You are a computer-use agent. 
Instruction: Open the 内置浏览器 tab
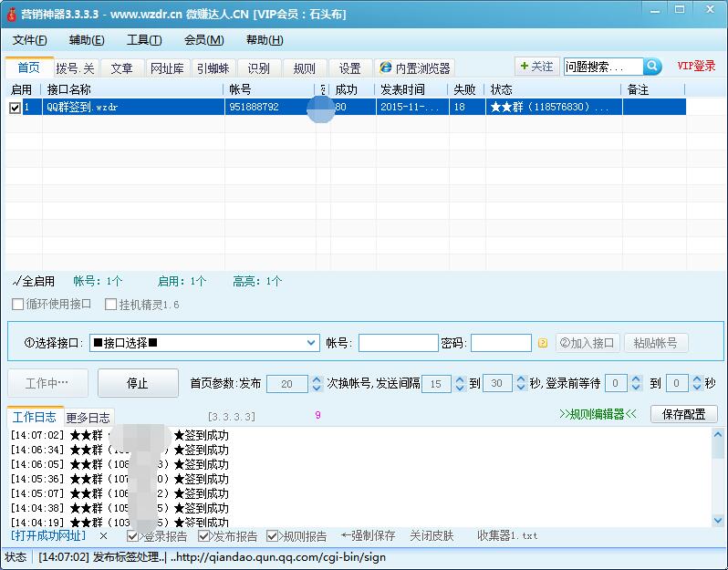414,68
